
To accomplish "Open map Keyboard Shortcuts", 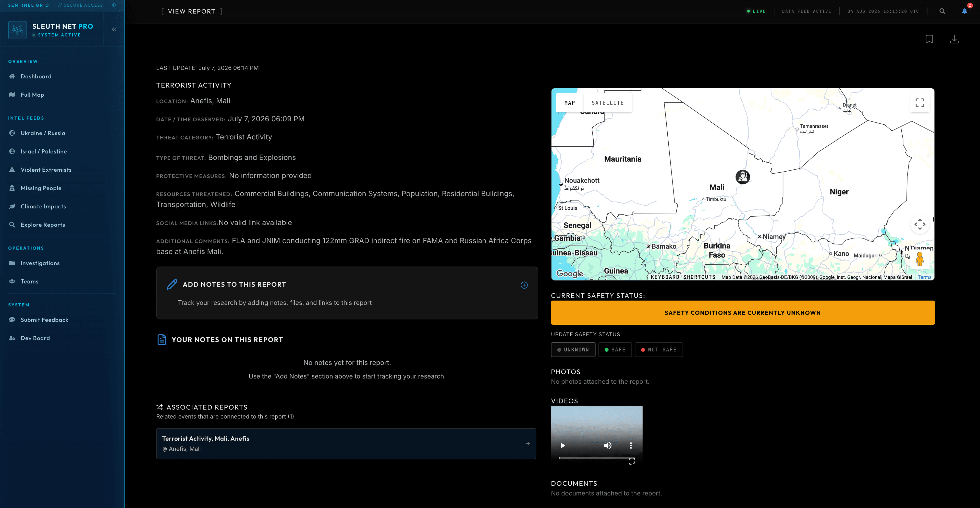I will [x=683, y=277].
